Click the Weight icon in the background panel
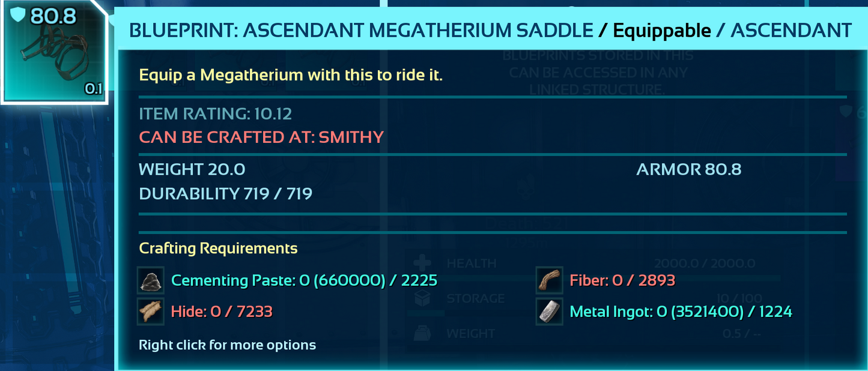 pyautogui.click(x=423, y=333)
